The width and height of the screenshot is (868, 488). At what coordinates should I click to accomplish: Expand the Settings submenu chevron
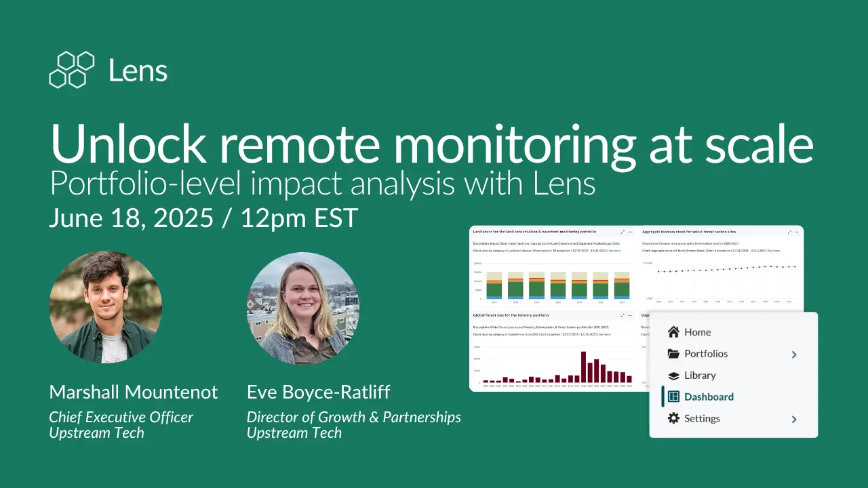[794, 420]
